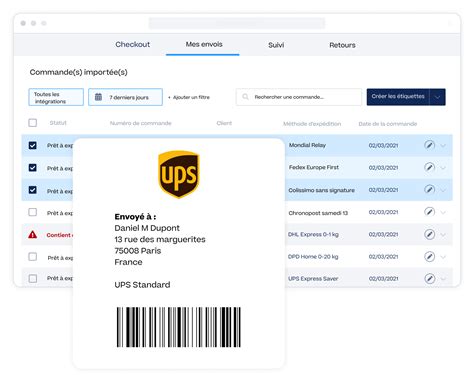Check the UPS Express Saver row checkbox
The height and width of the screenshot is (375, 474).
33,278
